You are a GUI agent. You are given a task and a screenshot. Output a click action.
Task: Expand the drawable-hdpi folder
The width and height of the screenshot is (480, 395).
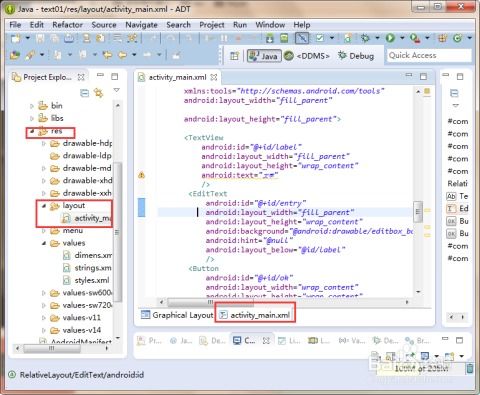coord(44,144)
